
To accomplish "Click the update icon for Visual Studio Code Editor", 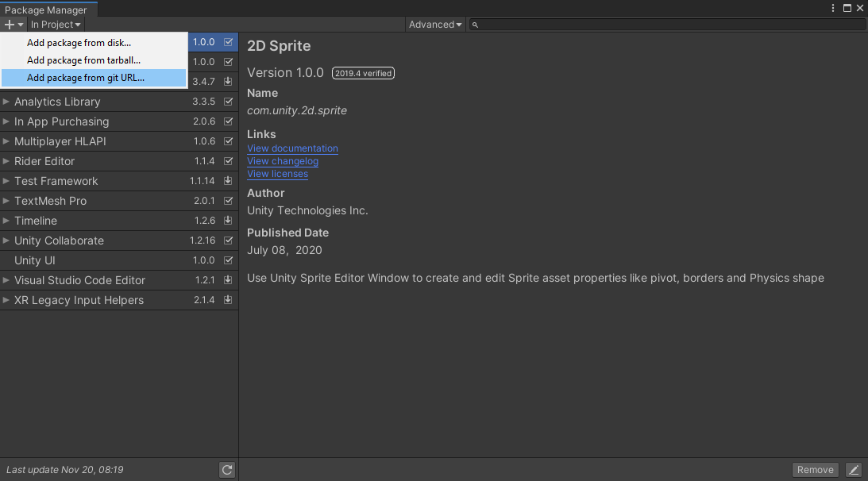I will (228, 280).
